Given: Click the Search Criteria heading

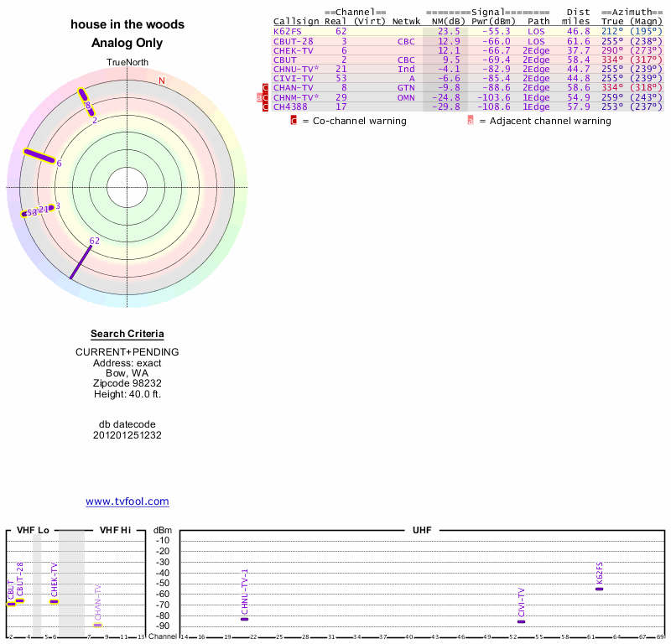Looking at the screenshot, I should tap(127, 334).
